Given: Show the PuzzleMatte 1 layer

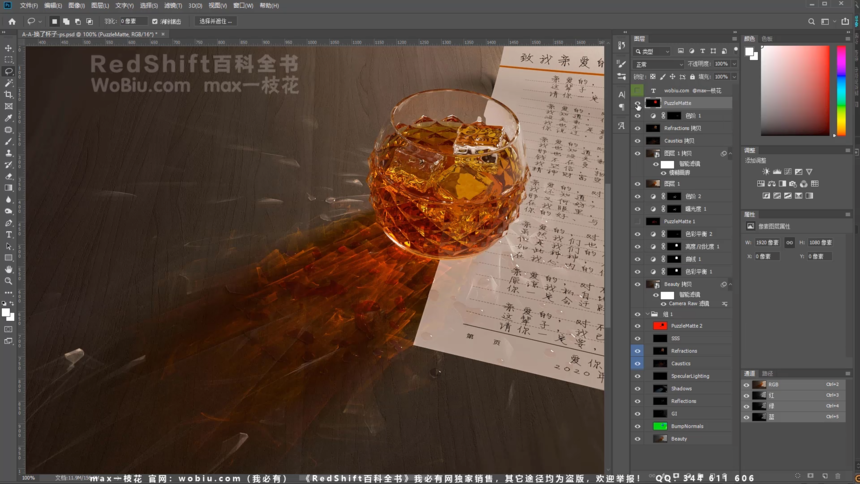Looking at the screenshot, I should (x=637, y=222).
